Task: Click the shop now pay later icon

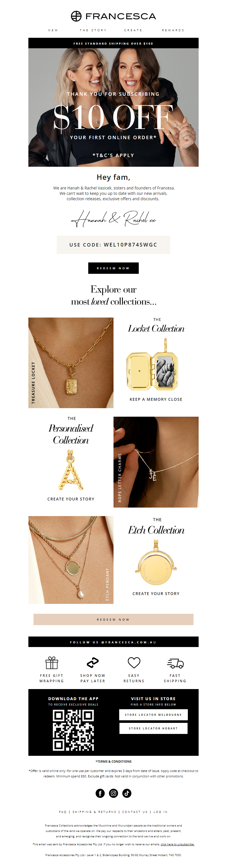Action: coord(93,662)
